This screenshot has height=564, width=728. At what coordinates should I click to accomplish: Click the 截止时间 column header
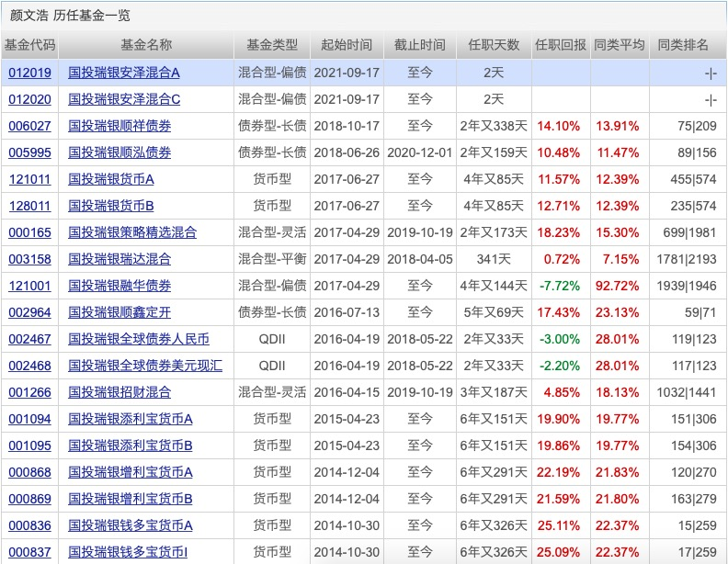(420, 45)
